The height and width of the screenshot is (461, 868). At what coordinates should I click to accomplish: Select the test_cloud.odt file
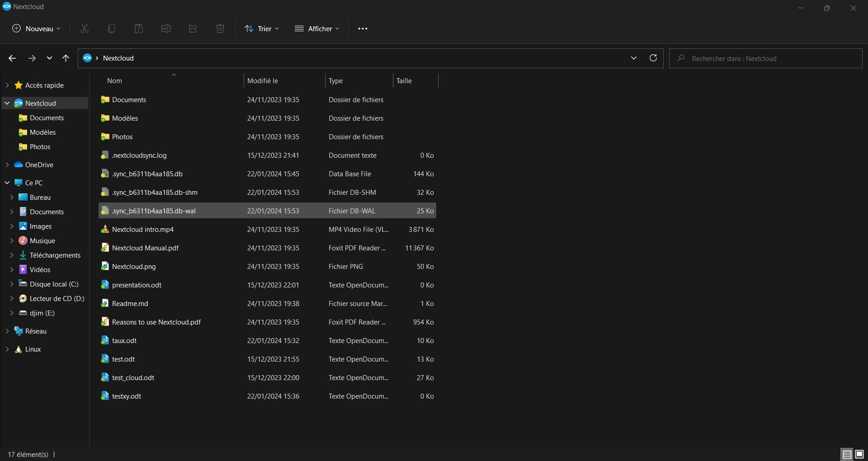pyautogui.click(x=267, y=377)
